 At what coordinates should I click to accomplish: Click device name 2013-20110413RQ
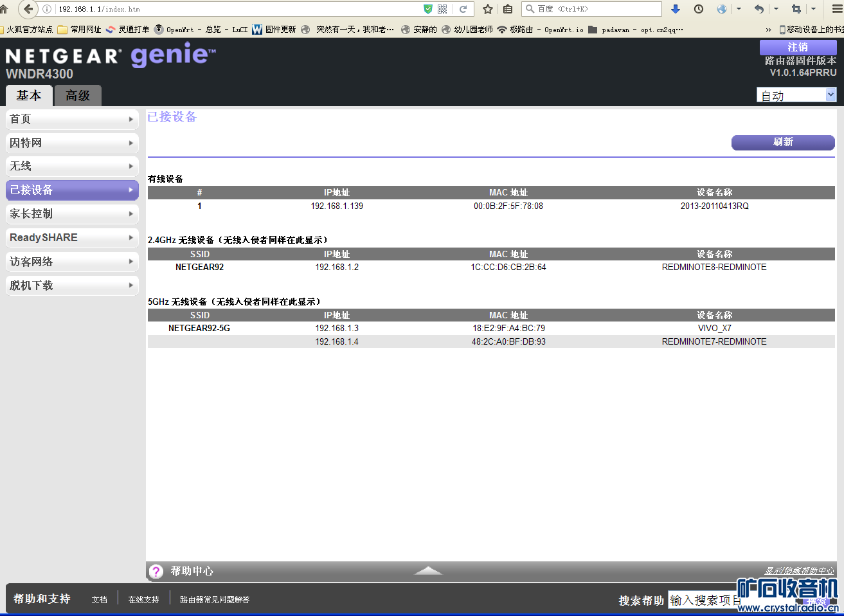[715, 206]
